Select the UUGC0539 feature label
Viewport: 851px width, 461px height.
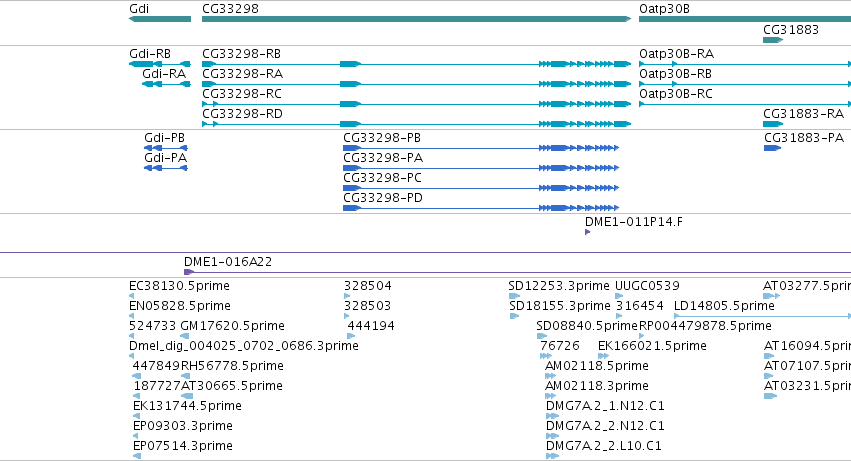647,286
